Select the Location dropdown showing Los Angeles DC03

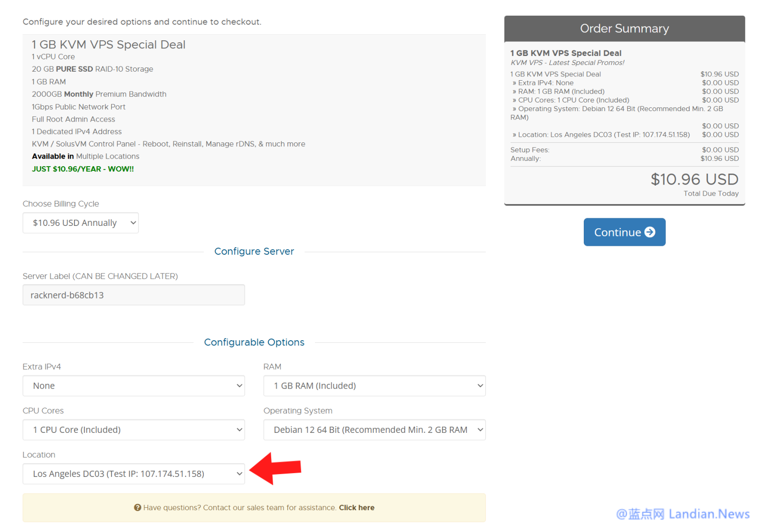[x=133, y=474]
